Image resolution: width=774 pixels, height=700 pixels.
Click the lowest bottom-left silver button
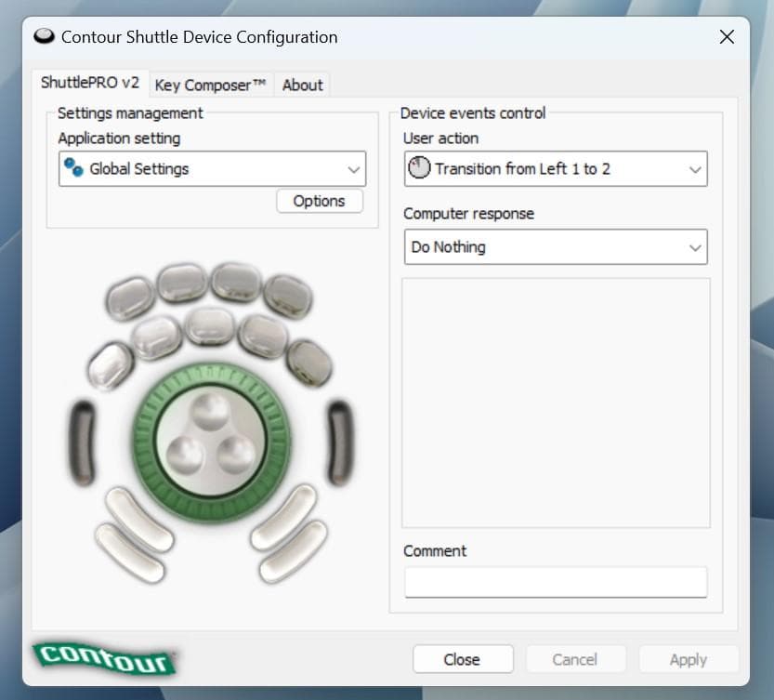(x=126, y=552)
